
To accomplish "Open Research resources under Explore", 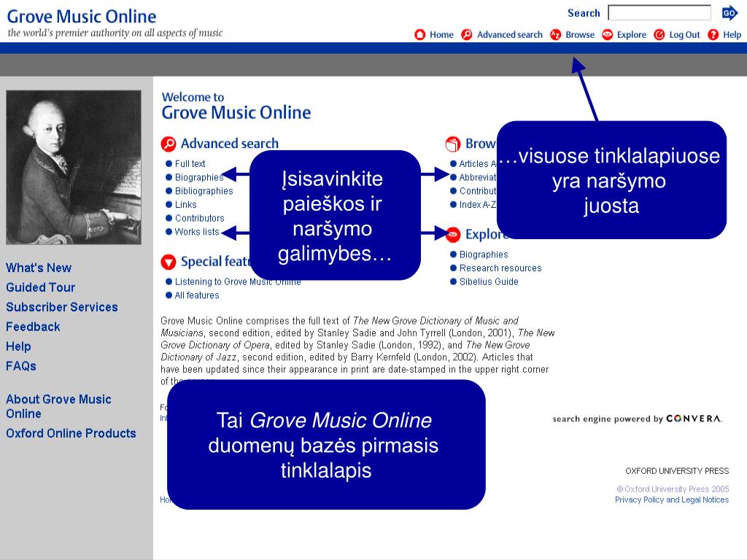I will (x=500, y=268).
